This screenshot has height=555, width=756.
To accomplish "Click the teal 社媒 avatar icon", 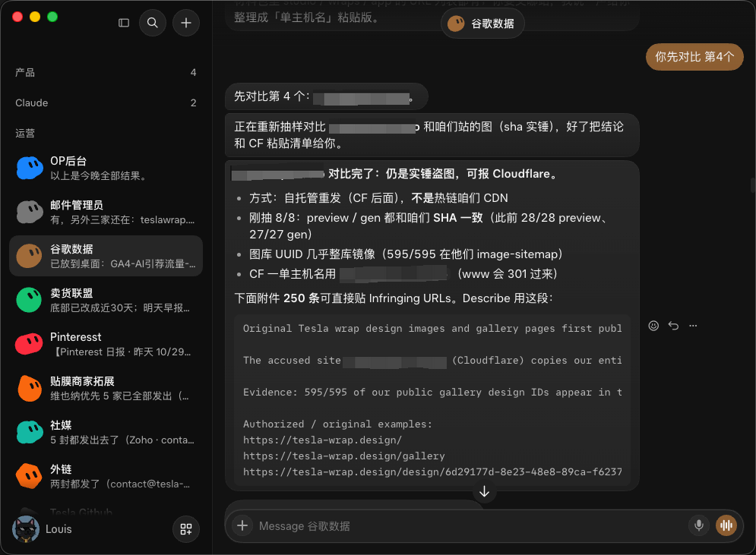I will [30, 432].
